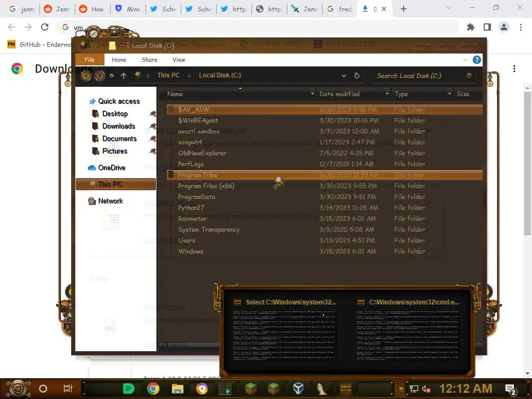Open Name column filter dropdown
Image resolution: width=532 pixels, height=399 pixels.
click(x=312, y=94)
